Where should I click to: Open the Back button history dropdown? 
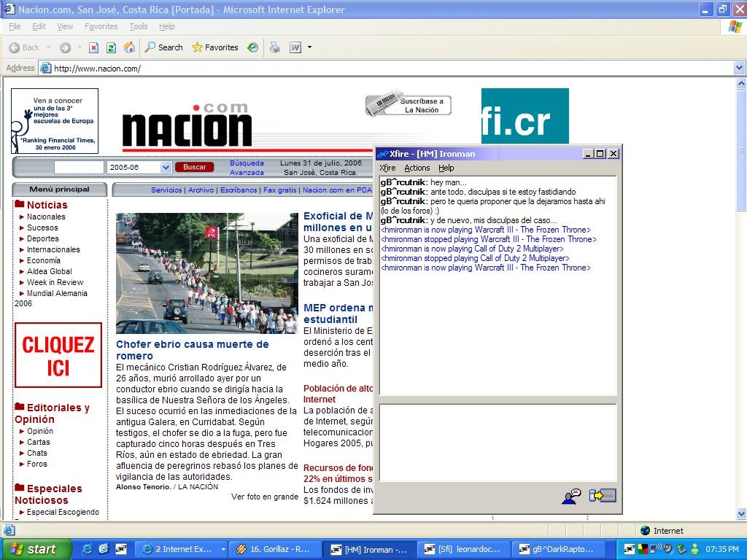pos(49,47)
